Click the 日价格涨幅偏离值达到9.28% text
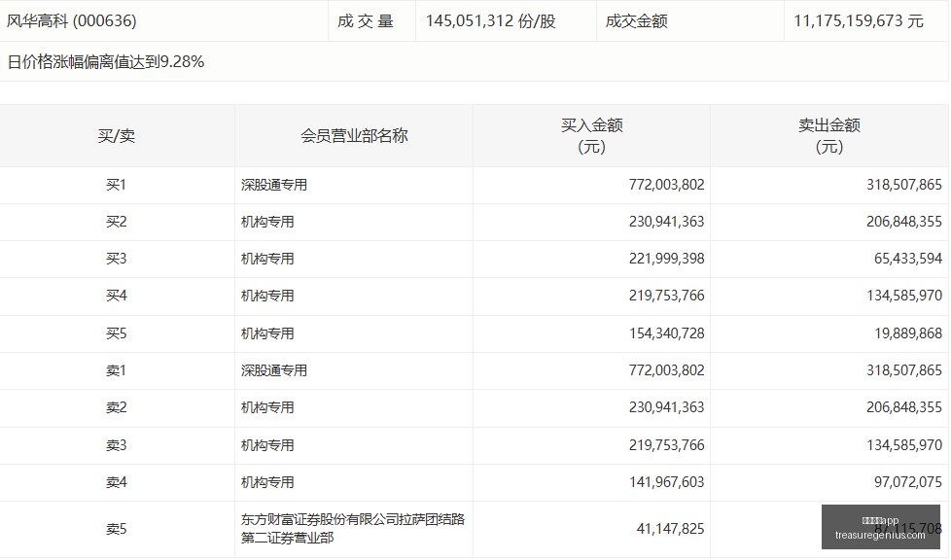Image resolution: width=951 pixels, height=560 pixels. coord(106,61)
